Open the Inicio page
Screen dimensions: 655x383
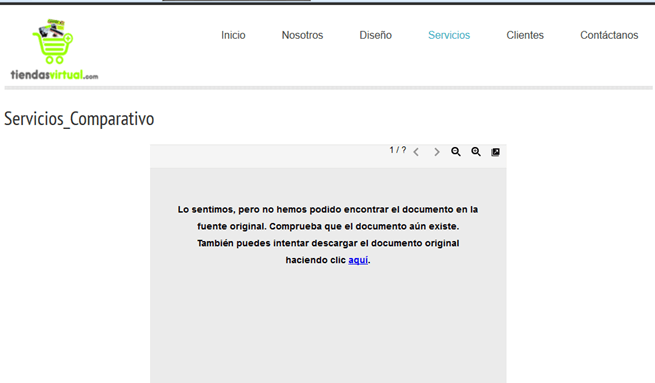[x=233, y=35]
